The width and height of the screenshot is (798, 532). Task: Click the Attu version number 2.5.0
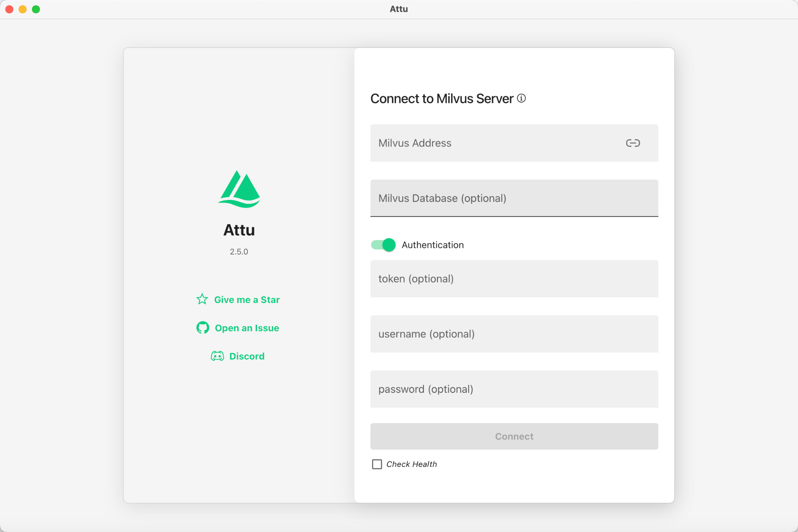click(x=239, y=252)
